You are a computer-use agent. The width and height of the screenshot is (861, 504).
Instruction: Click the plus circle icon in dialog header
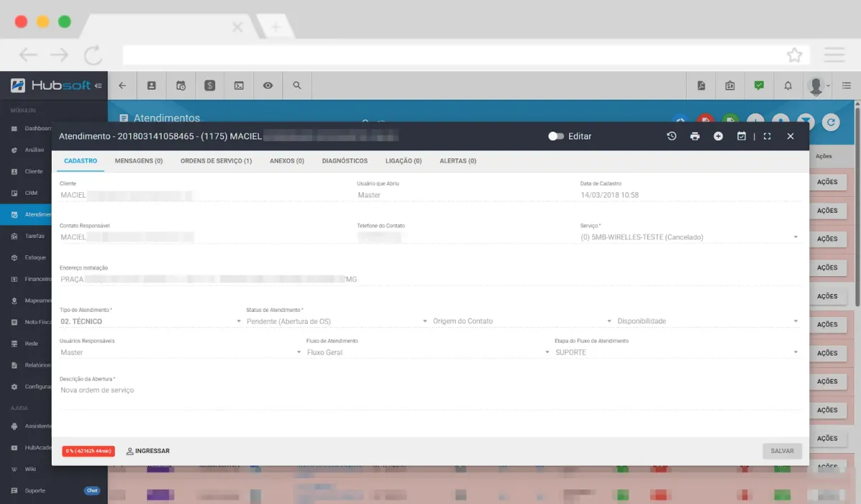coord(718,136)
